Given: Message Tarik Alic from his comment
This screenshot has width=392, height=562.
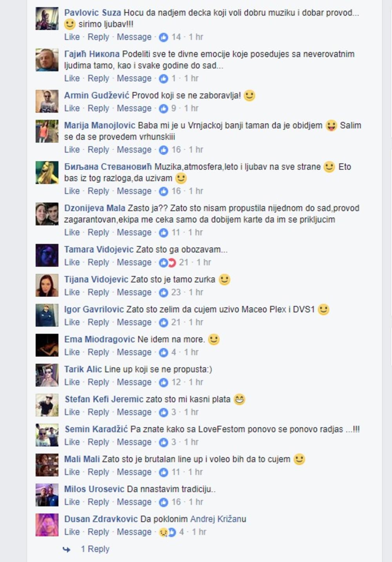Looking at the screenshot, I should 134,382.
